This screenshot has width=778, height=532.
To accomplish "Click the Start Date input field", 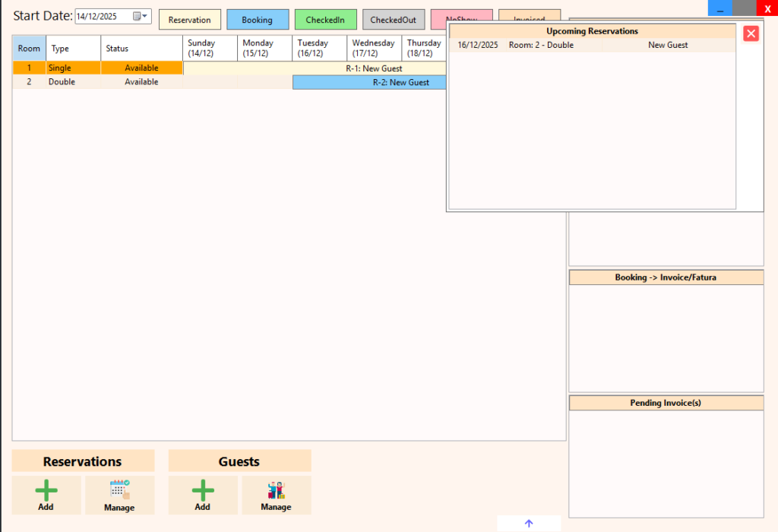I will 103,17.
